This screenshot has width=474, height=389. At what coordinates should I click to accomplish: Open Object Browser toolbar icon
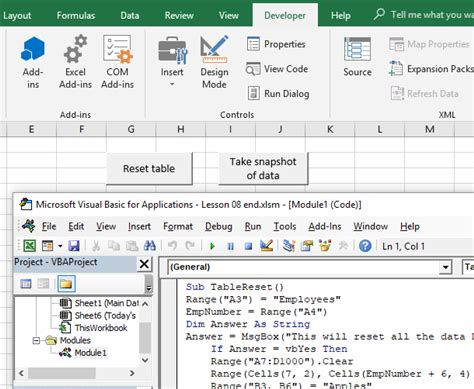(325, 246)
